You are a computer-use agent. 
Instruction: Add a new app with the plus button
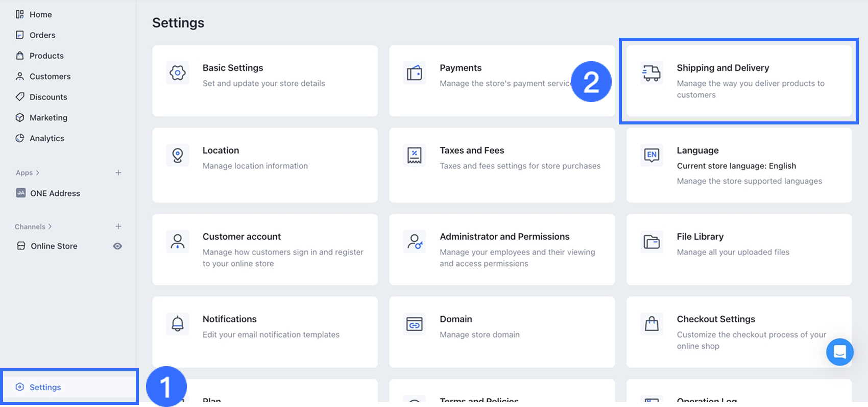coord(118,172)
